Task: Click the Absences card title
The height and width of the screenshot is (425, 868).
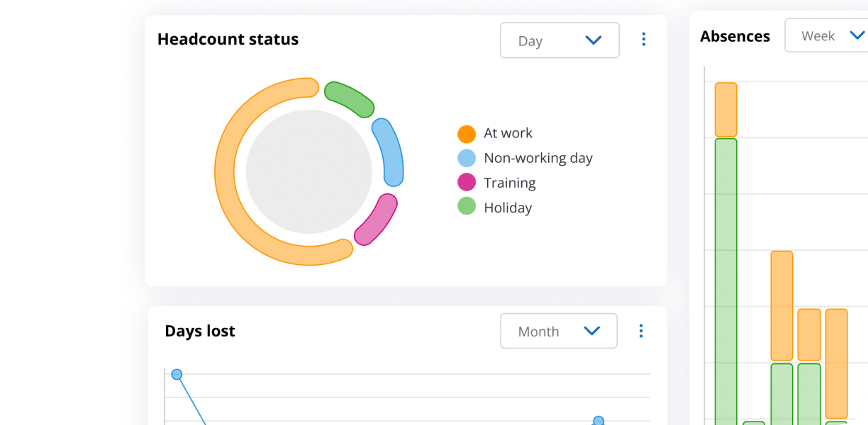Action: (x=735, y=36)
